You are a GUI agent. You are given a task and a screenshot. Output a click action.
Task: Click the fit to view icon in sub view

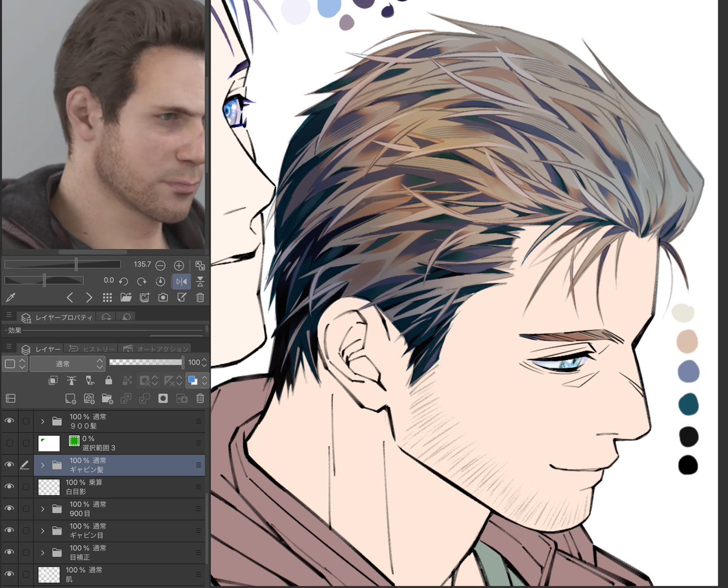[200, 266]
